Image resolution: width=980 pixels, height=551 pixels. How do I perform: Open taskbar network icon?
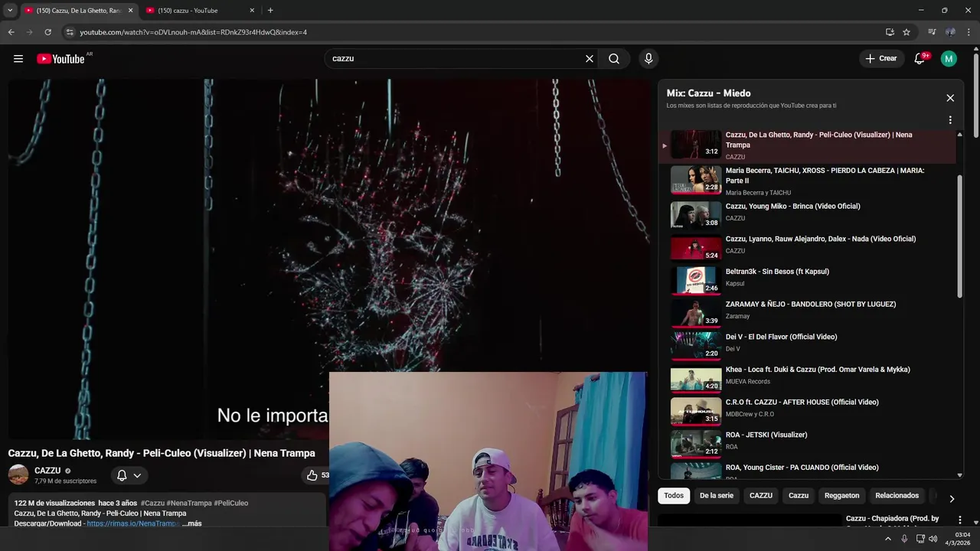coord(920,539)
